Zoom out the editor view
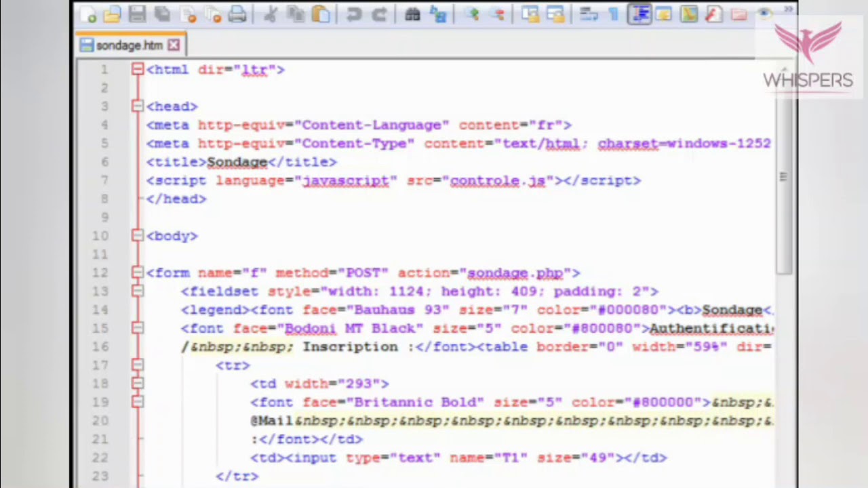 (x=497, y=14)
